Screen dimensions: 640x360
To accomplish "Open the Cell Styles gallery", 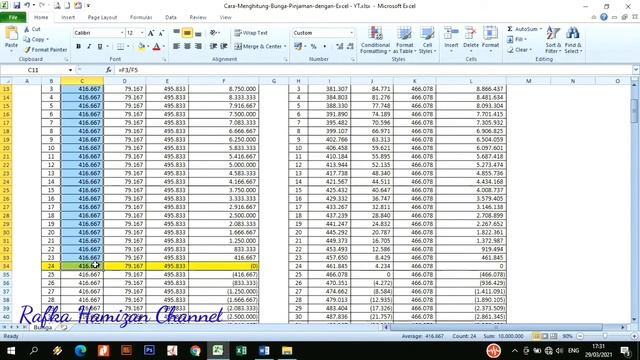I will coord(427,40).
